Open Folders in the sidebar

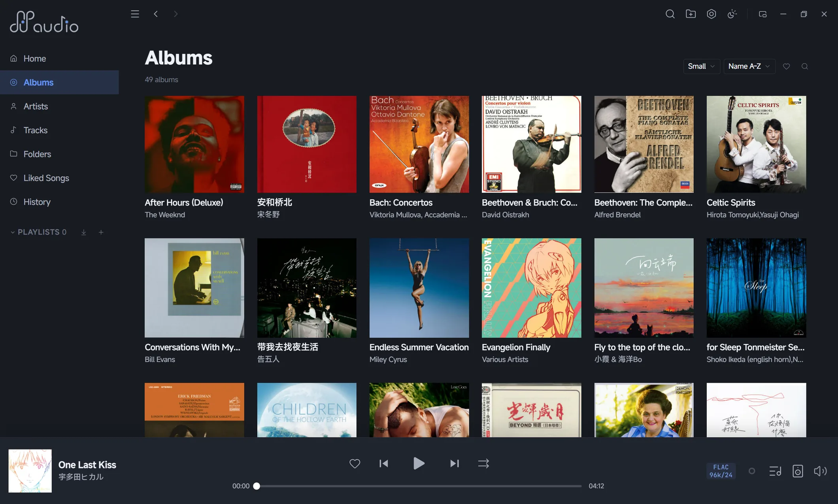point(59,154)
